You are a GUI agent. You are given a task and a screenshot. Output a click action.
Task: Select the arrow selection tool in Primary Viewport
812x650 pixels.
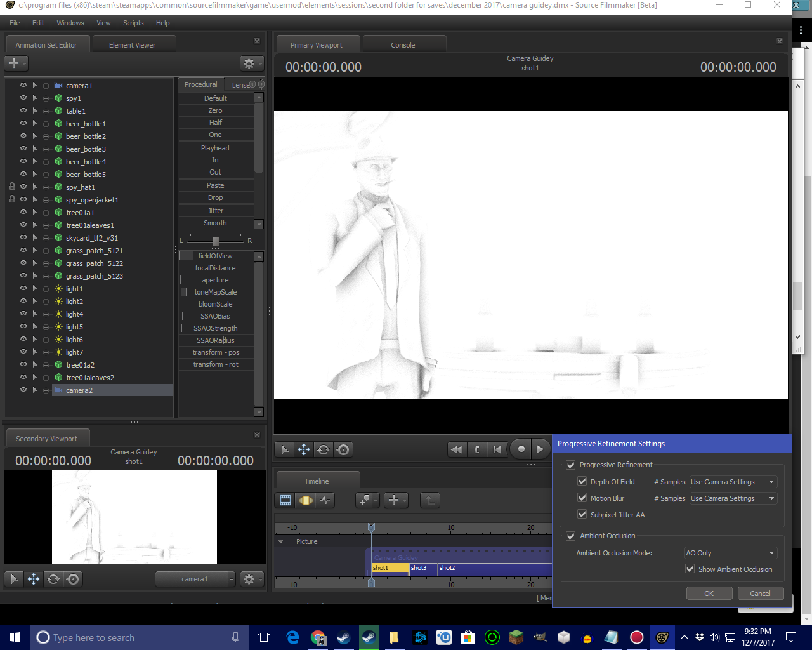tap(284, 449)
